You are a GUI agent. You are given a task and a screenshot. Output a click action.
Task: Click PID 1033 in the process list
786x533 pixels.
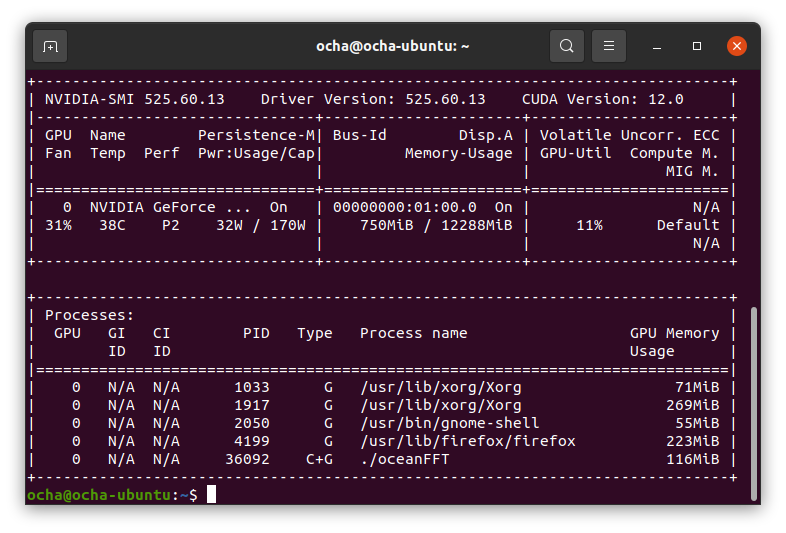(252, 387)
